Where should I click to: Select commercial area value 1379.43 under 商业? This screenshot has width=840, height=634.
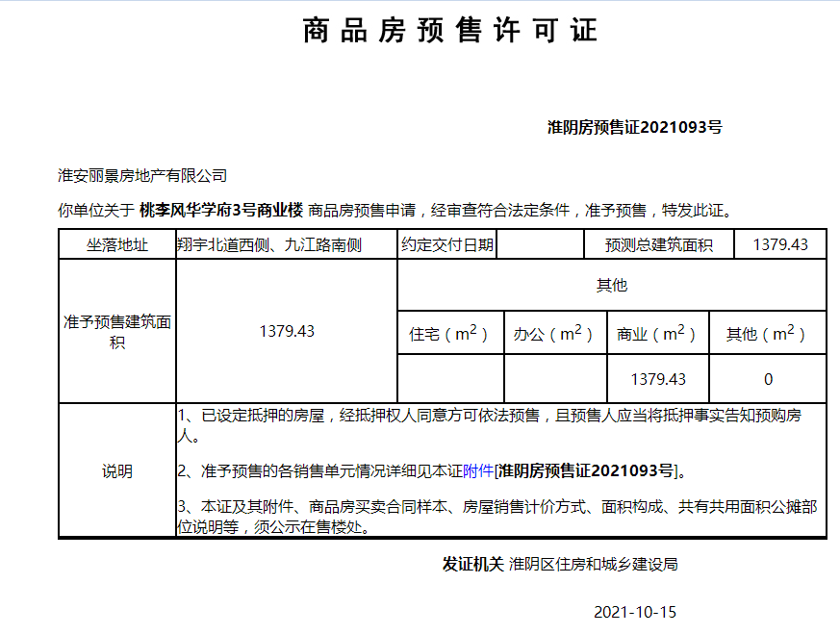tap(658, 379)
